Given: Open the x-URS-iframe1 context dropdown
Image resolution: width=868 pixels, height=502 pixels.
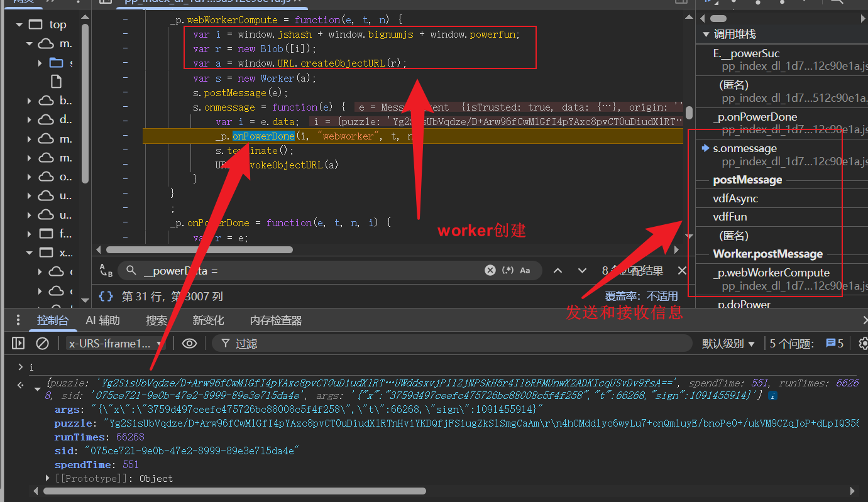Looking at the screenshot, I should pyautogui.click(x=116, y=344).
